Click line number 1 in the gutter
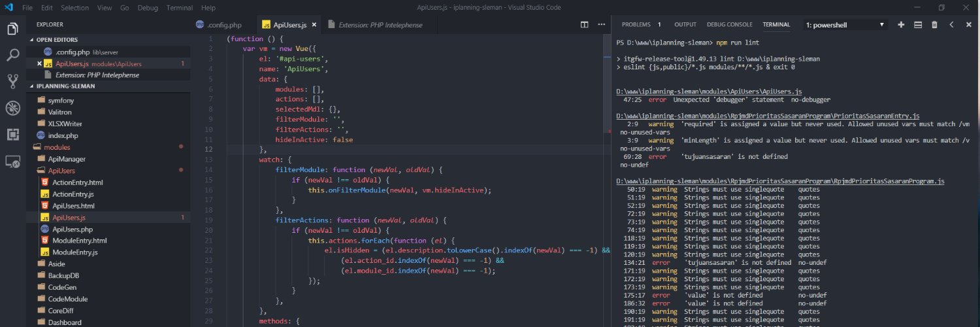 pyautogui.click(x=210, y=39)
